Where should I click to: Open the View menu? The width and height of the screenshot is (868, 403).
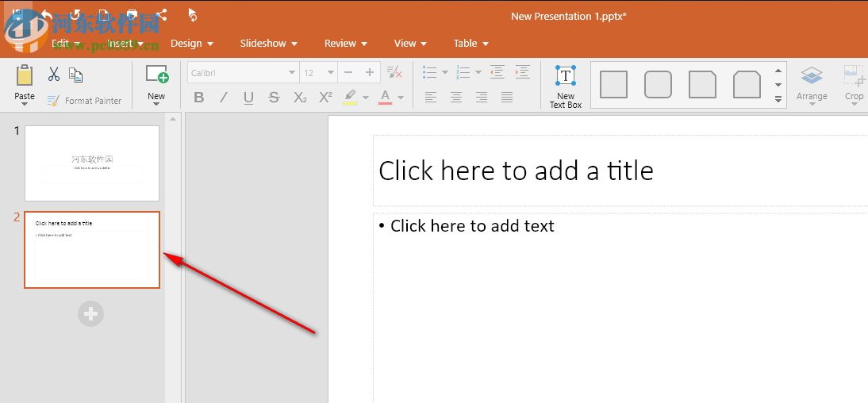tap(410, 43)
